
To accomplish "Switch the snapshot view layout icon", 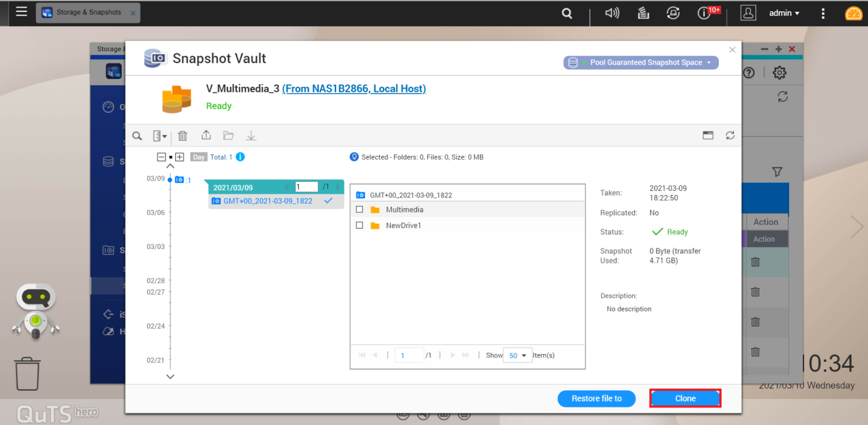I will tap(708, 136).
